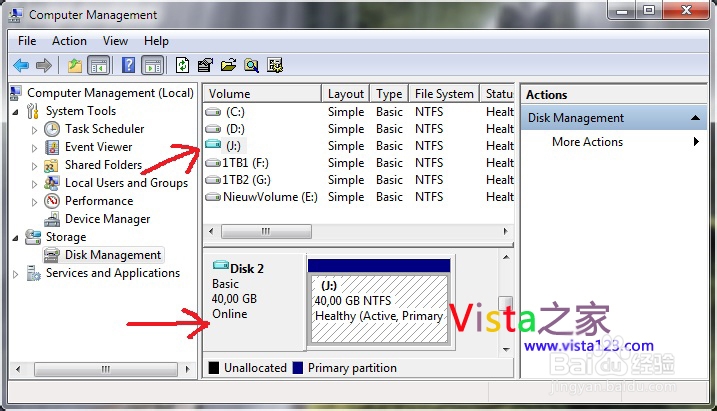Click the Task Scheduler clock icon

coord(52,129)
